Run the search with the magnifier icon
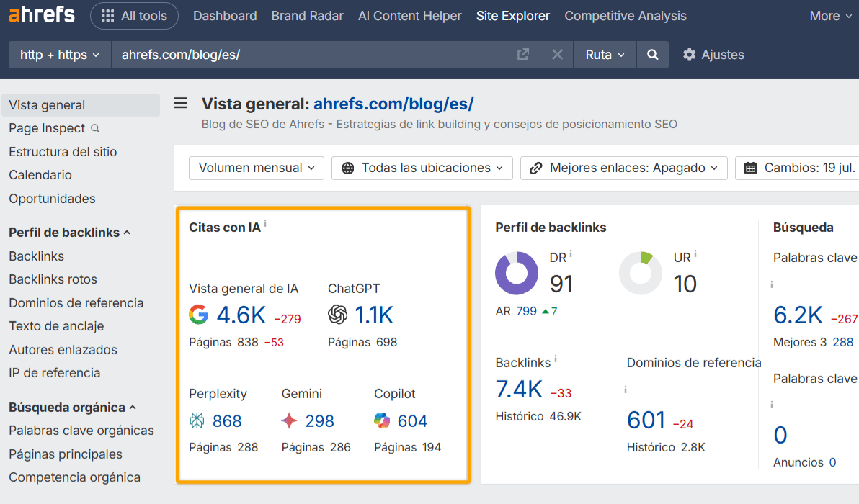Viewport: 859px width, 504px height. 652,54
